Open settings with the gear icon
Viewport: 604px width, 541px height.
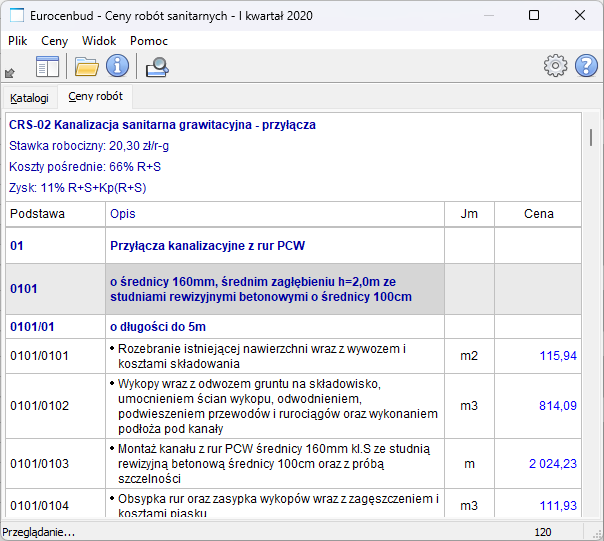pos(555,67)
